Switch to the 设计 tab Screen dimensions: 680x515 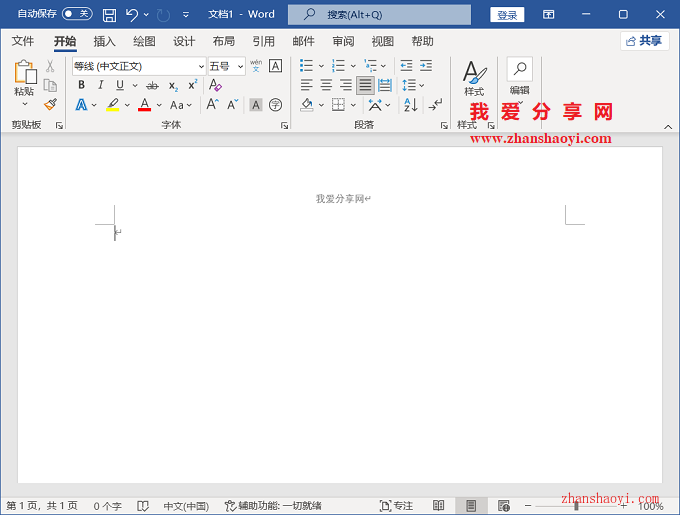pos(184,41)
